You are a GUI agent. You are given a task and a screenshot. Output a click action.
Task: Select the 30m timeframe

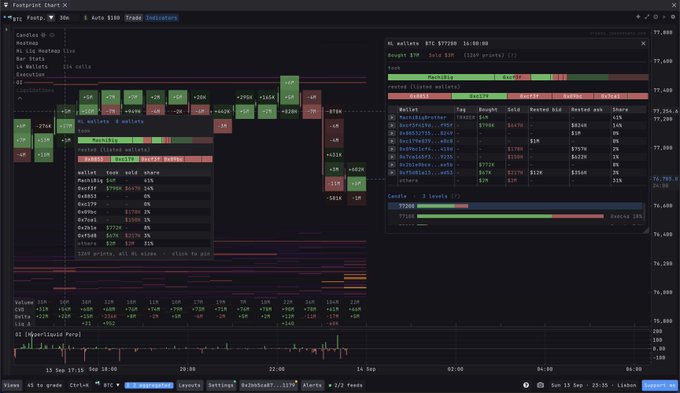click(x=64, y=18)
